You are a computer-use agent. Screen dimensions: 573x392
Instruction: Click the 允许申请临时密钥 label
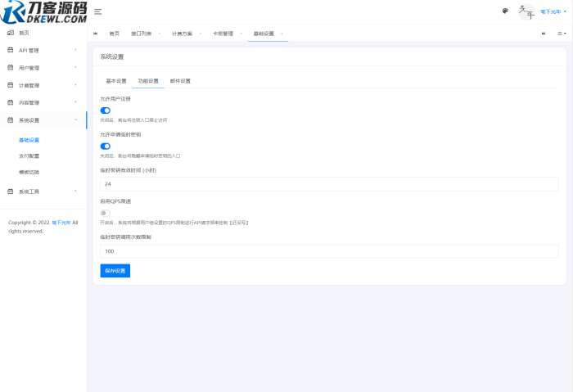click(x=120, y=134)
